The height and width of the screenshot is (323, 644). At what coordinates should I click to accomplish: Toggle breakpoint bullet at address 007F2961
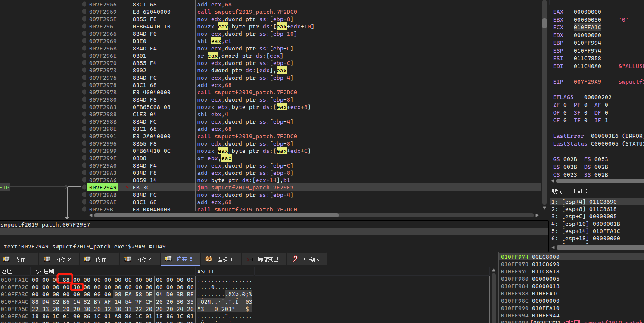[x=84, y=27]
